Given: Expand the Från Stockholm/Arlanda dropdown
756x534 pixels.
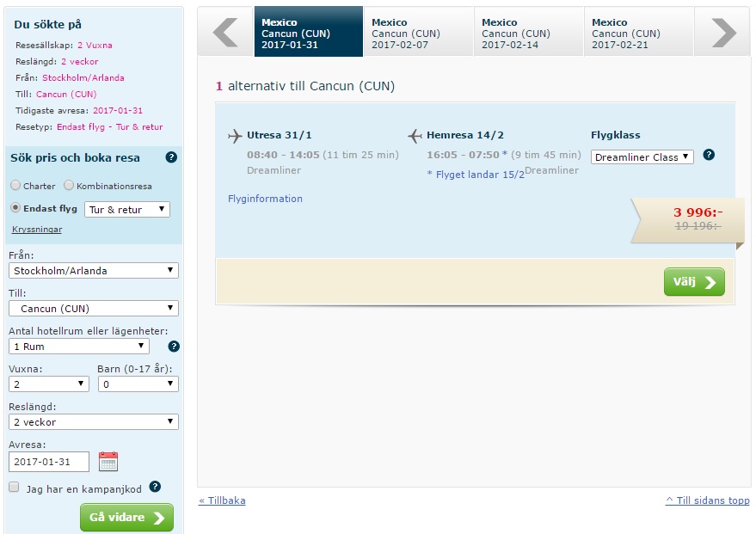Looking at the screenshot, I should coord(94,270).
